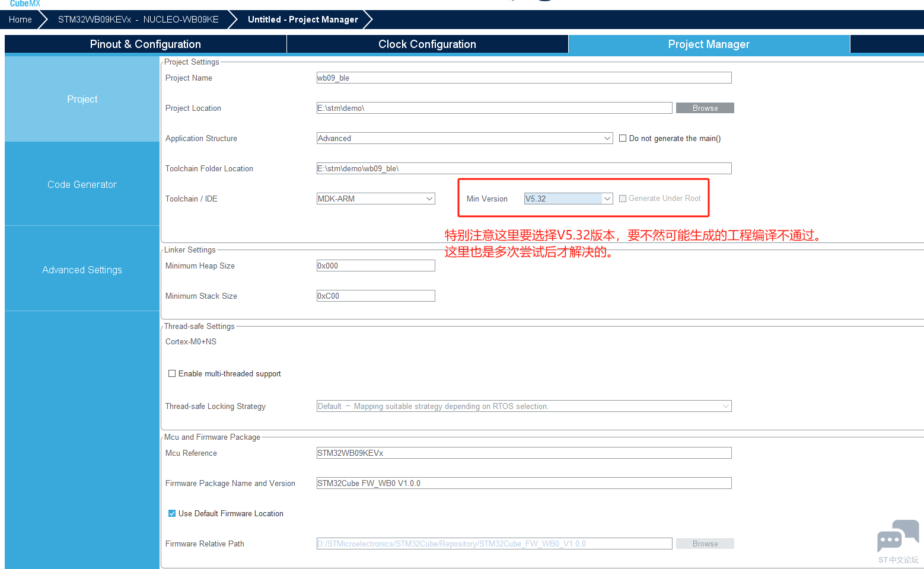Open the Code Generator section
The image size is (924, 569).
82,184
